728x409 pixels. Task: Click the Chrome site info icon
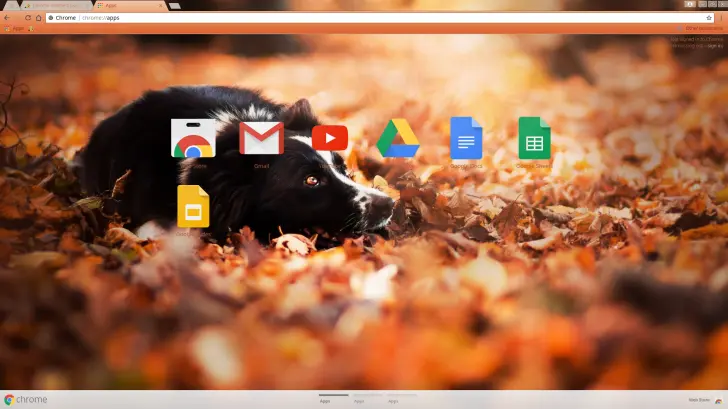[x=51, y=18]
